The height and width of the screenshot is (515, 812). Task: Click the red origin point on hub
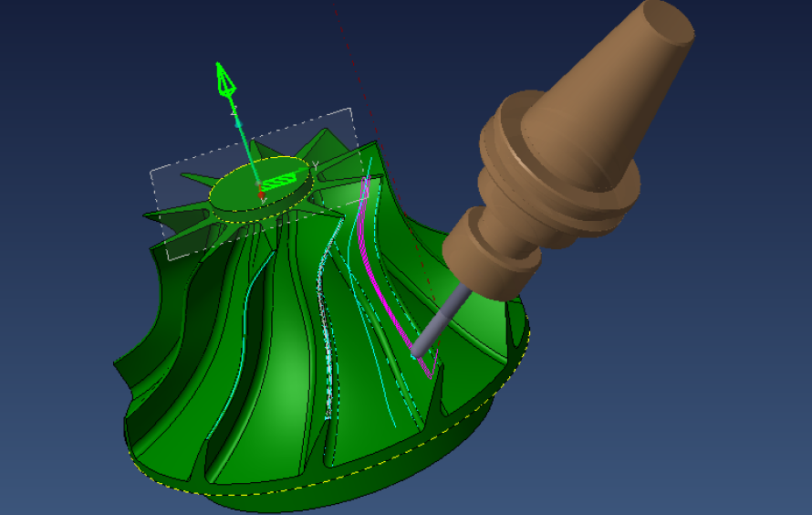(x=262, y=194)
